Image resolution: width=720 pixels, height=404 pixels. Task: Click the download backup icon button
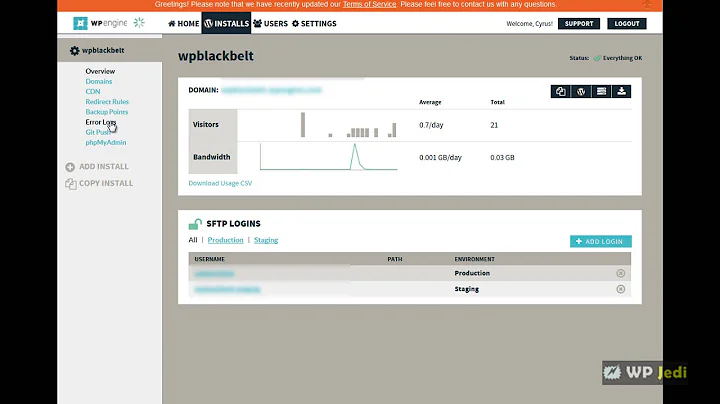[621, 91]
